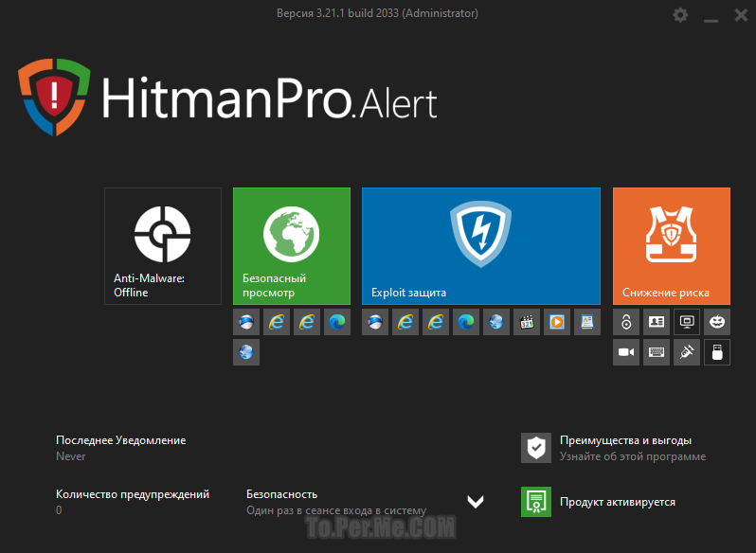Image resolution: width=756 pixels, height=553 pixels.
Task: Click the alert count value 0
Action: tap(59, 510)
